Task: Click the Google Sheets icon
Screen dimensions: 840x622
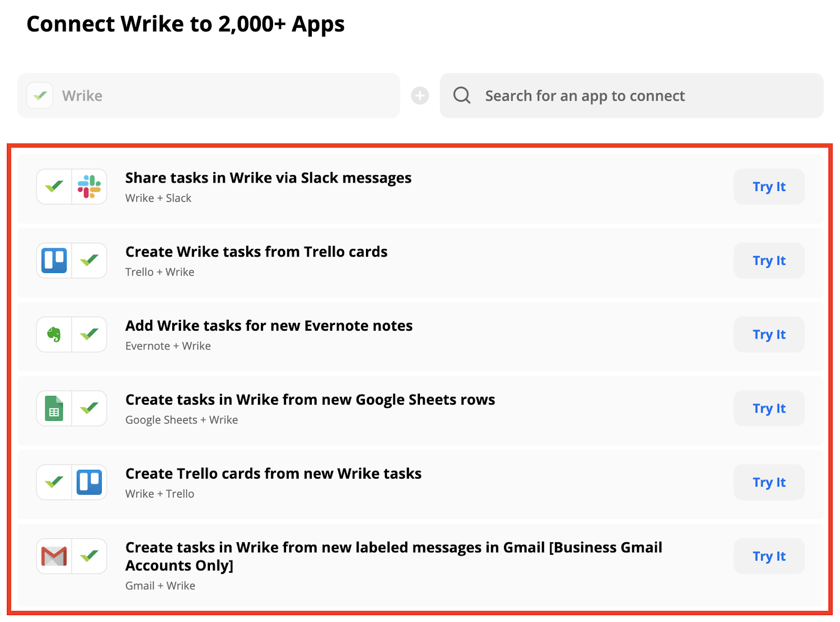Action: coord(54,408)
